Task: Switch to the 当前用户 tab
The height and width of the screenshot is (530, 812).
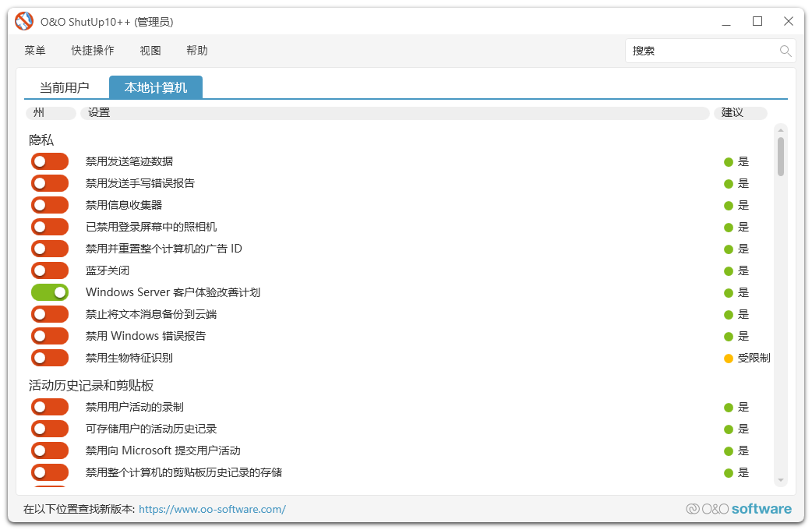Action: 65,88
